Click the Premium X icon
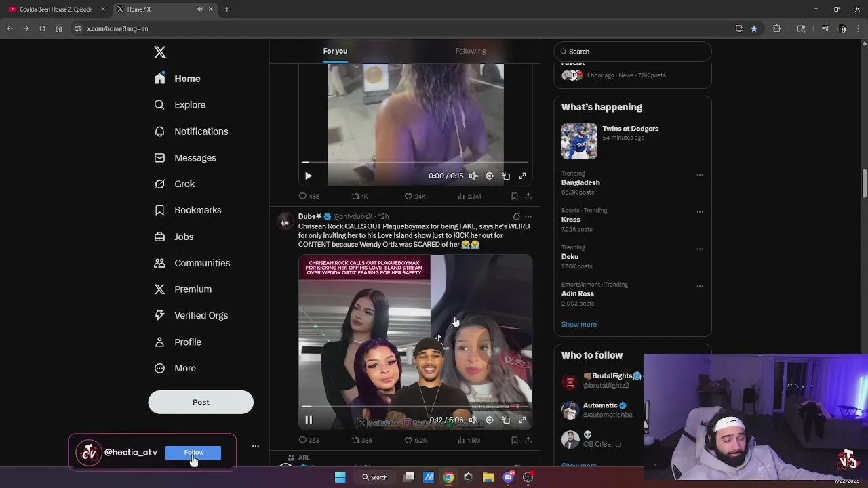The height and width of the screenshot is (488, 868). [159, 289]
